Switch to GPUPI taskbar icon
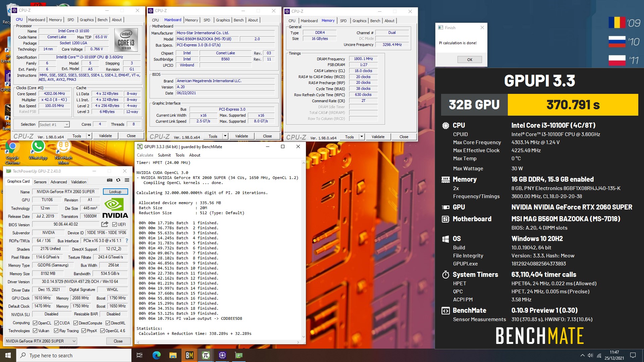This screenshot has width=644, height=362. [x=206, y=355]
